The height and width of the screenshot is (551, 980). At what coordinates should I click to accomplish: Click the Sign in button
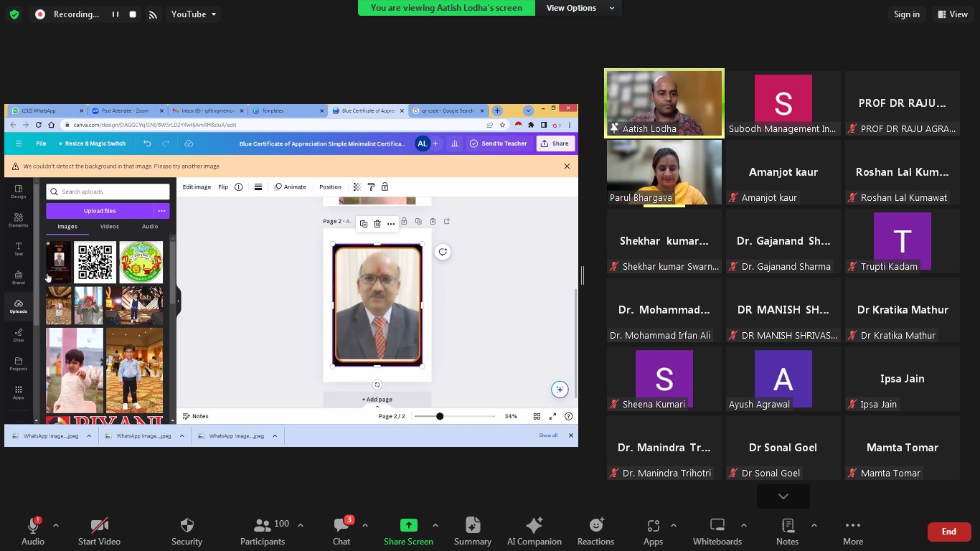pos(906,14)
